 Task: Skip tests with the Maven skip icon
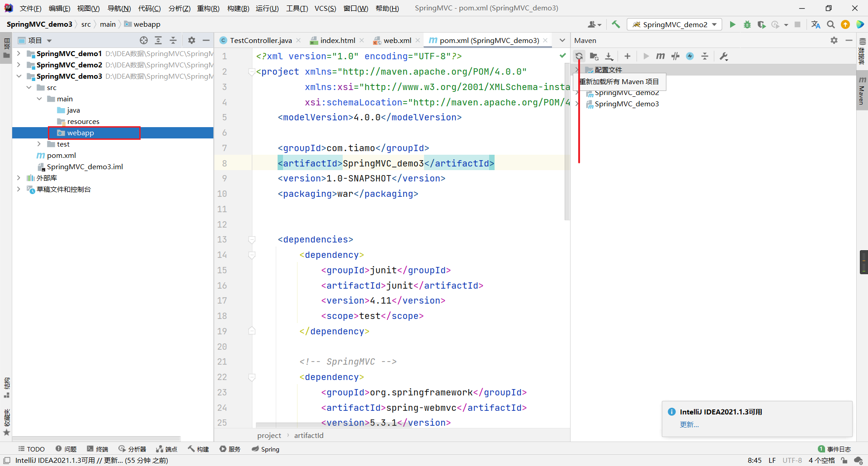[x=675, y=56]
